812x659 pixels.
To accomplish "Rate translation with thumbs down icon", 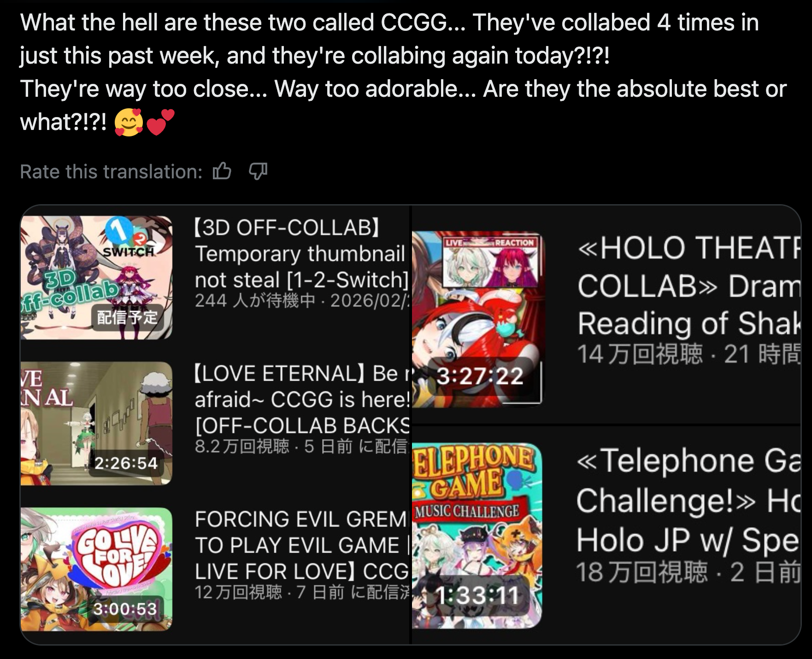I will [258, 171].
